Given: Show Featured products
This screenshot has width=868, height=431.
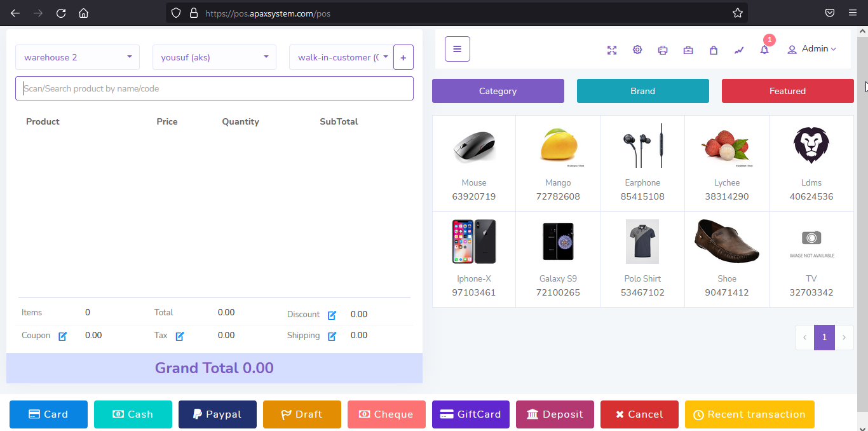Looking at the screenshot, I should point(788,91).
